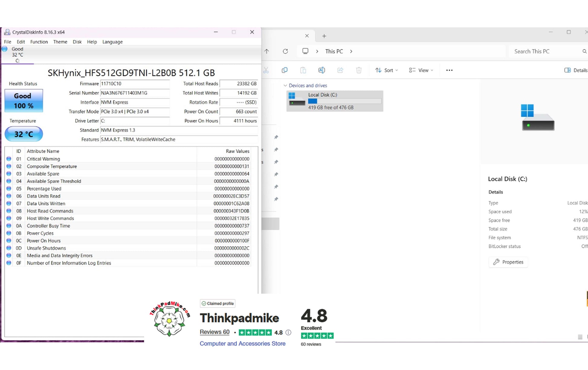This screenshot has height=370, width=588.
Task: Click the Properties button for Local Disk
Action: [508, 262]
